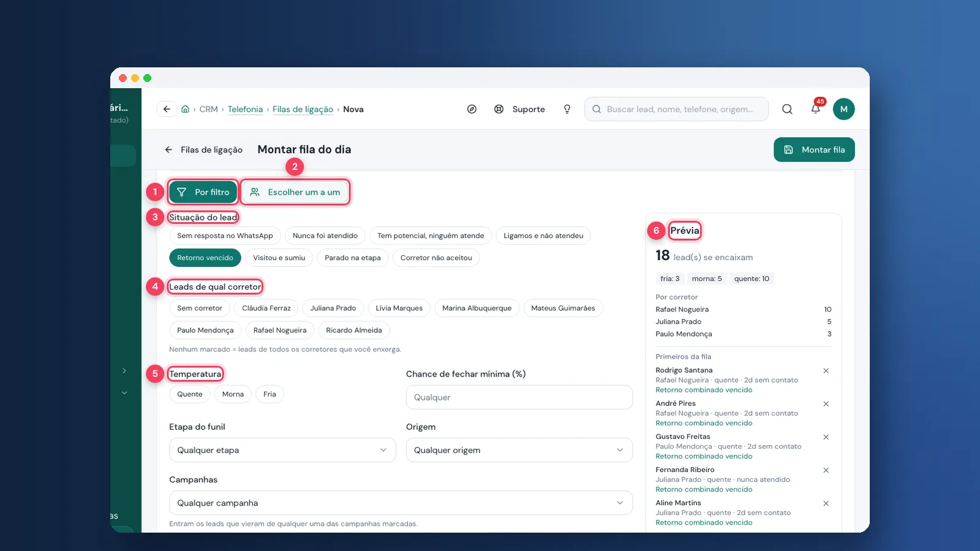Toggle Corretor não aceitou chip

click(x=436, y=258)
